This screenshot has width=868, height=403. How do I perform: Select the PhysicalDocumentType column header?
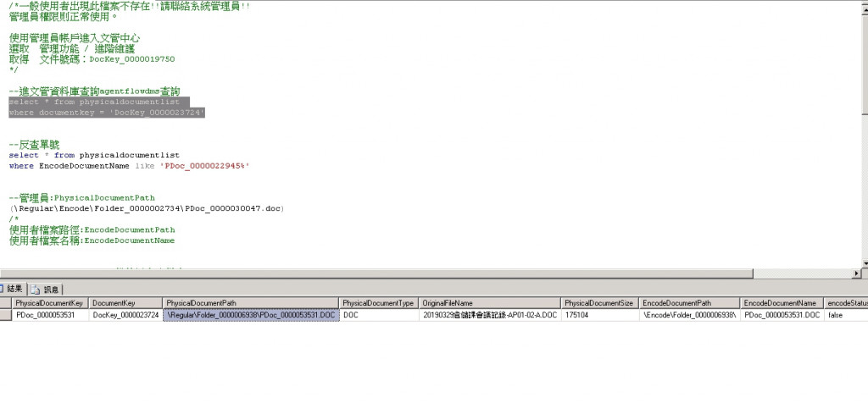pyautogui.click(x=379, y=303)
